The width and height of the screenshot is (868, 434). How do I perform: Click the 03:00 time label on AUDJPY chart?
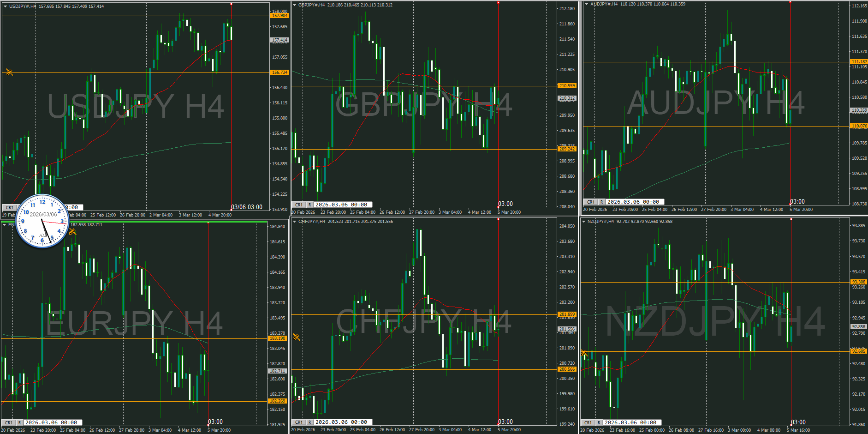click(x=797, y=202)
